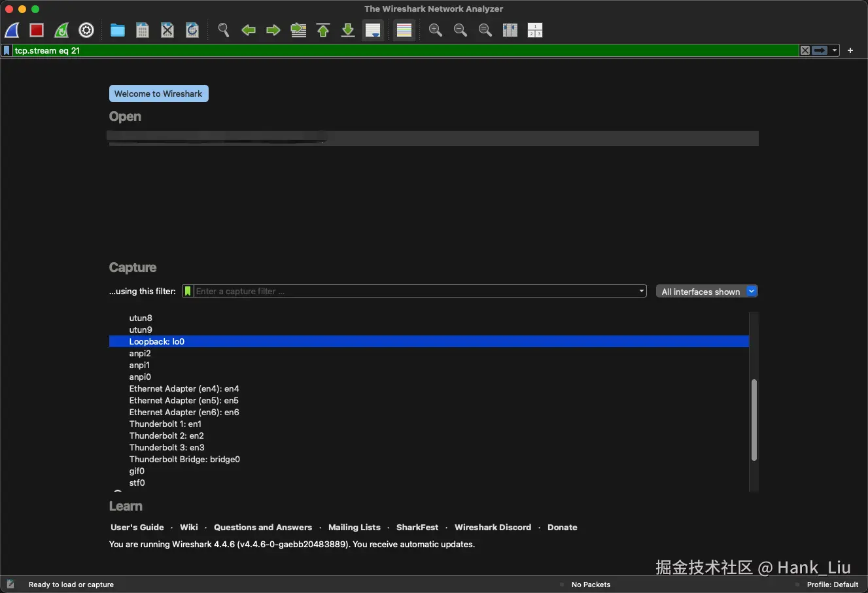This screenshot has height=593, width=868.
Task: Focus the Enter a capture filter field
Action: (x=415, y=292)
